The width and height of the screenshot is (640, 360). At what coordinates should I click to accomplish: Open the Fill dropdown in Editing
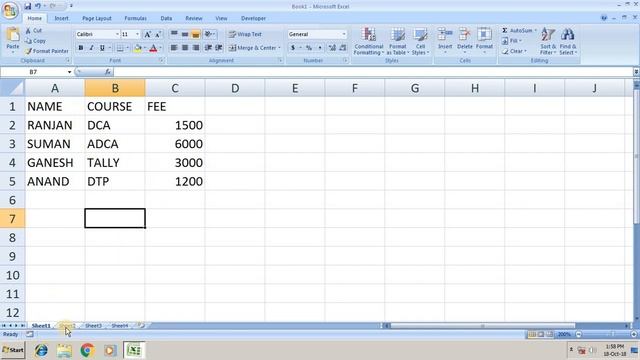[512, 41]
